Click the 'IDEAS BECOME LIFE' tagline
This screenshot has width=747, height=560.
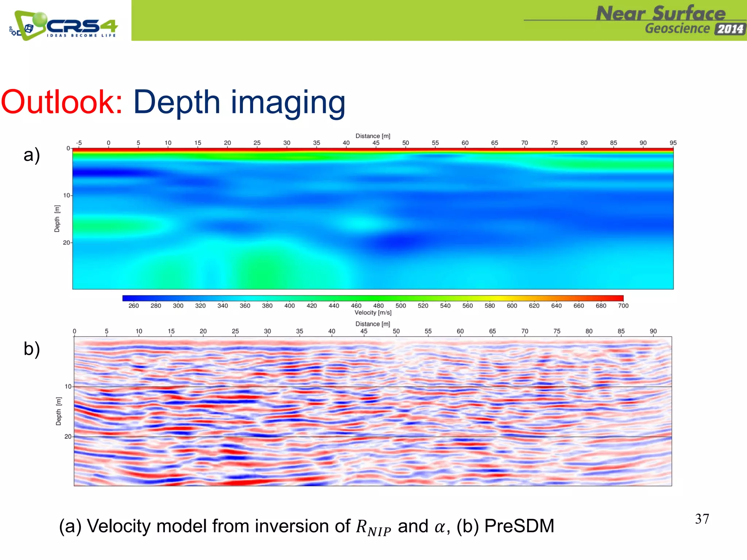pos(81,35)
